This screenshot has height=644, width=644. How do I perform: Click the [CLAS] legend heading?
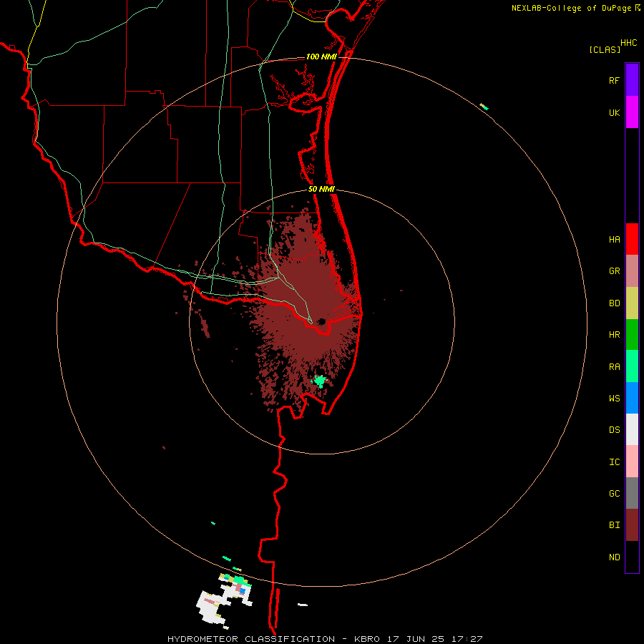tap(605, 49)
